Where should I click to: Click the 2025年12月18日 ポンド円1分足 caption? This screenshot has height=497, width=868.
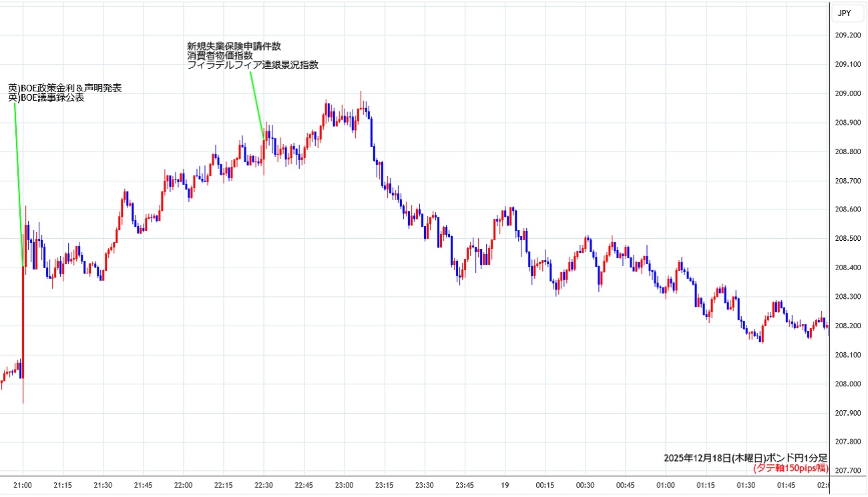(x=745, y=458)
